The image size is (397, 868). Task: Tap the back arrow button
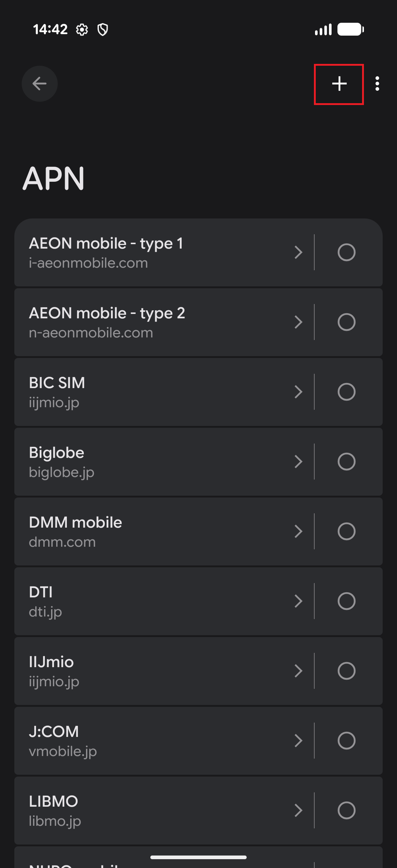[40, 84]
